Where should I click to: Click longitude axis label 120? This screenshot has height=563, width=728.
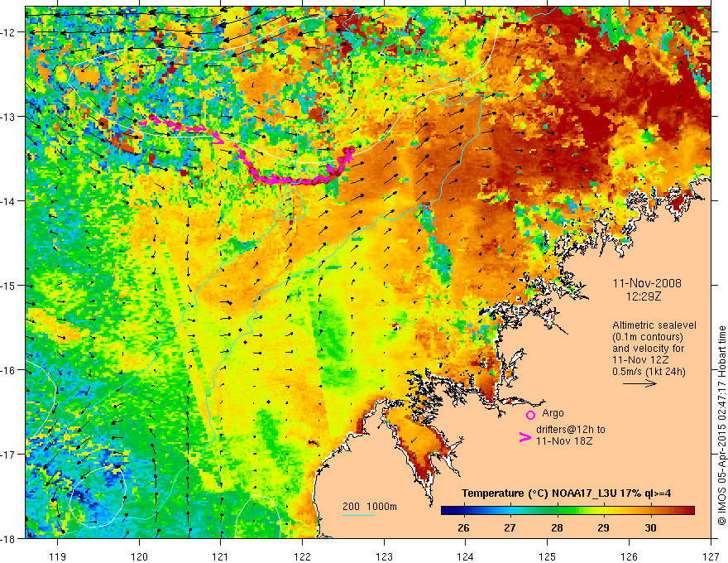(x=139, y=556)
